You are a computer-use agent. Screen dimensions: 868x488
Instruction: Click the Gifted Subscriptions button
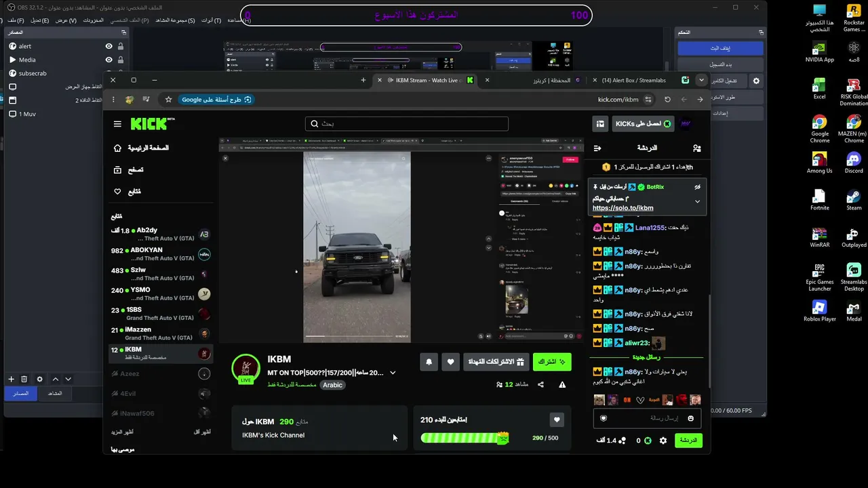click(x=496, y=362)
